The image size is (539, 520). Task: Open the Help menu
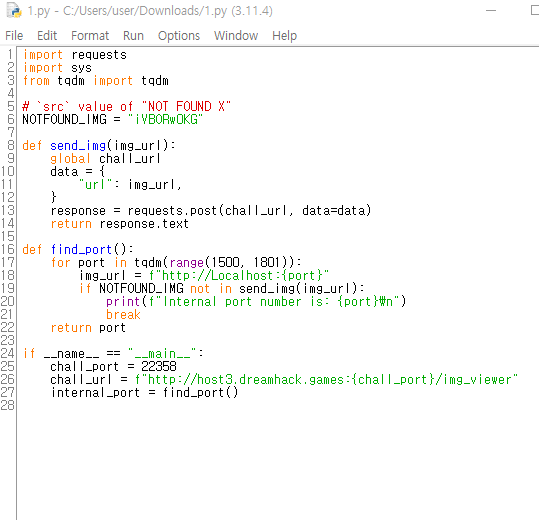[x=284, y=36]
